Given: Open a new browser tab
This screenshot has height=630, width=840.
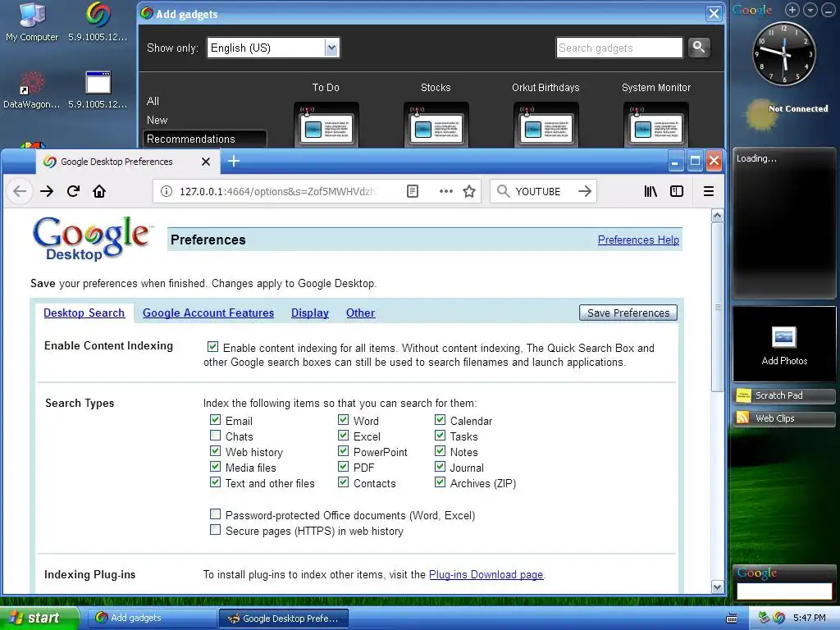Looking at the screenshot, I should click(234, 161).
